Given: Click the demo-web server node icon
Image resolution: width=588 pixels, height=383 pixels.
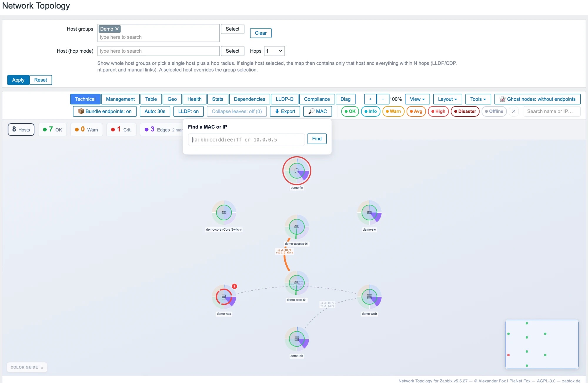Looking at the screenshot, I should [369, 297].
